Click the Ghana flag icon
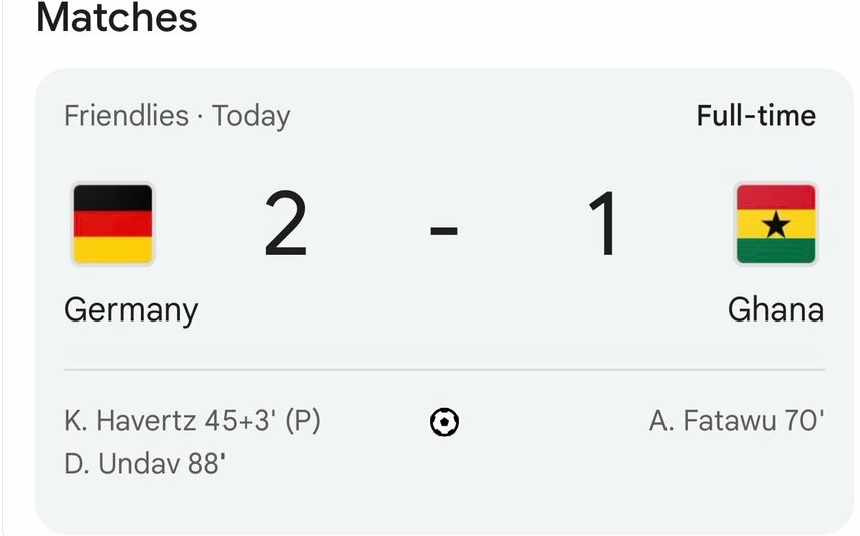 [x=776, y=224]
